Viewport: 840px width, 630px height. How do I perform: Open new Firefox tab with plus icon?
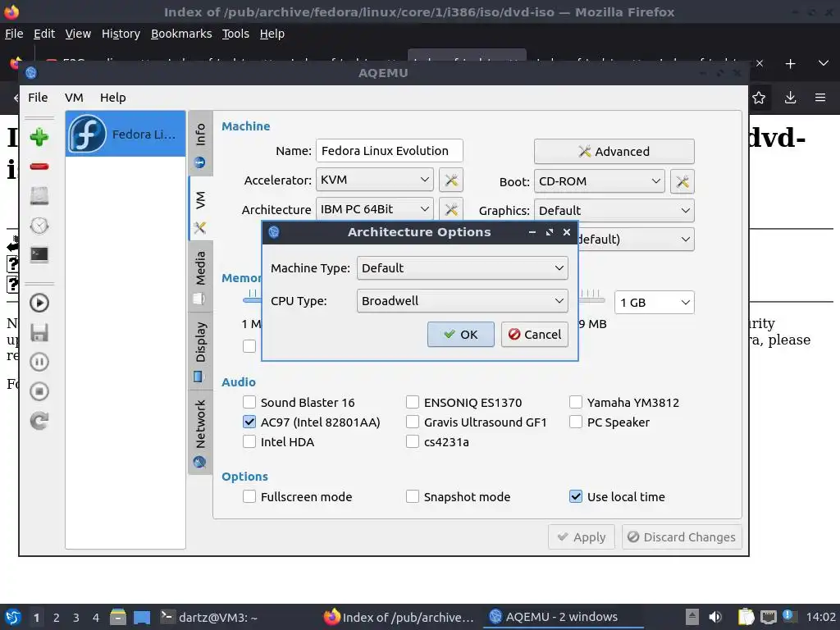pos(790,64)
